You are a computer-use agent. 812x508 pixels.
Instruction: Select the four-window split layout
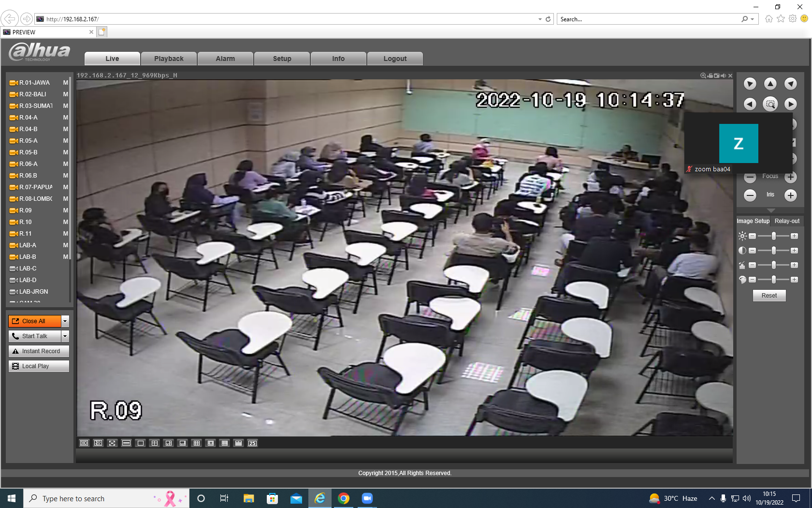coord(154,443)
